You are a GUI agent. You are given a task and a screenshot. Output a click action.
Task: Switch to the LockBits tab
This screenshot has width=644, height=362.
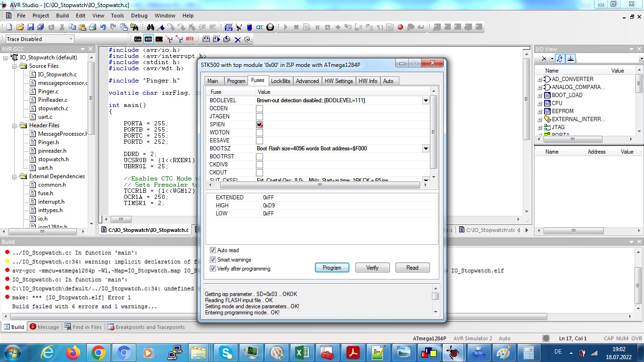coord(281,81)
